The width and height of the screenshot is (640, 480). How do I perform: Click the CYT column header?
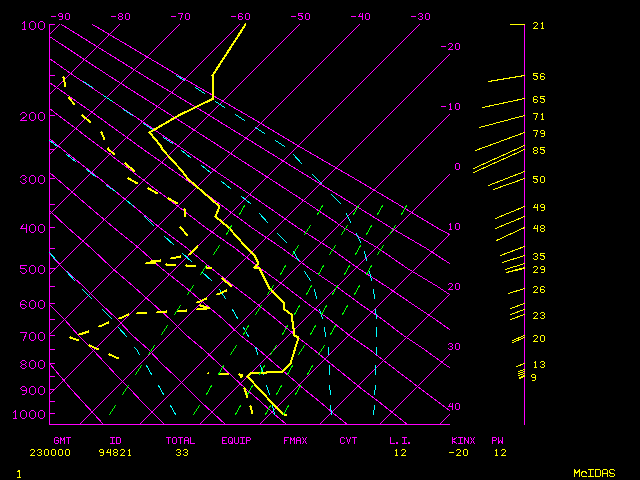coord(348,440)
